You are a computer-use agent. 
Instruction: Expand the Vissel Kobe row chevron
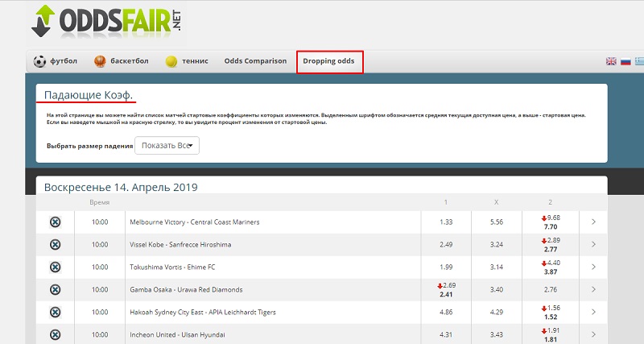point(593,245)
